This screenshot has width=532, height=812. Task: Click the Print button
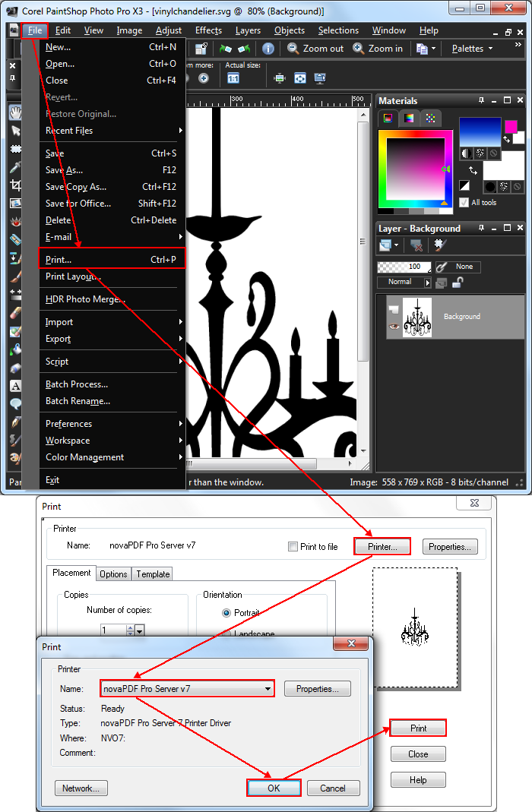click(418, 728)
